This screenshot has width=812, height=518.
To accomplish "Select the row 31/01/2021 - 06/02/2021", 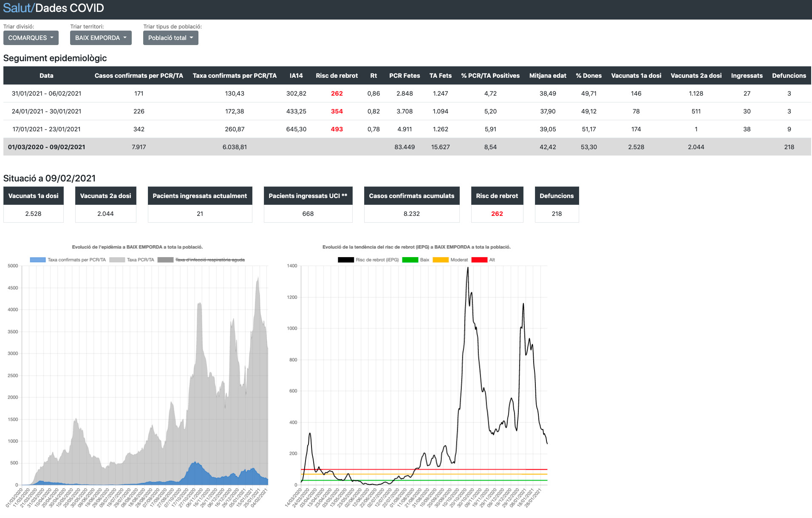I will point(407,93).
